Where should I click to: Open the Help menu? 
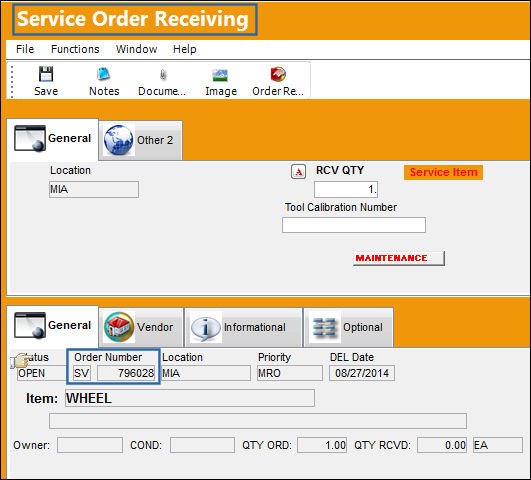[x=185, y=49]
